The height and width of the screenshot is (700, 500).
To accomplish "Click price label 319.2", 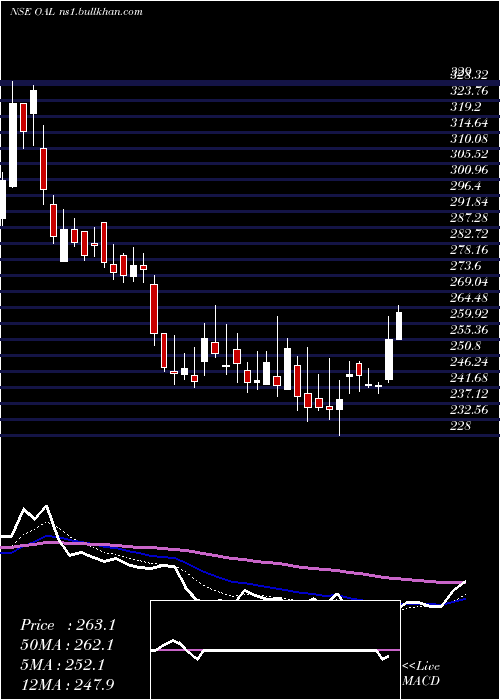I will [466, 107].
